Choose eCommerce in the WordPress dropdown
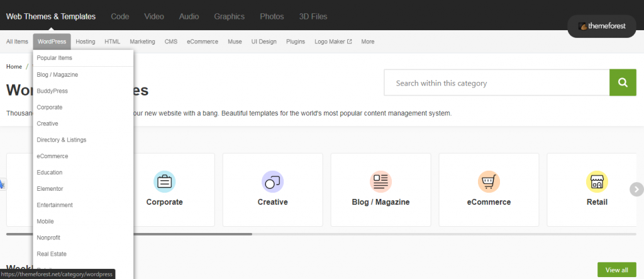The height and width of the screenshot is (279, 644). [84, 156]
